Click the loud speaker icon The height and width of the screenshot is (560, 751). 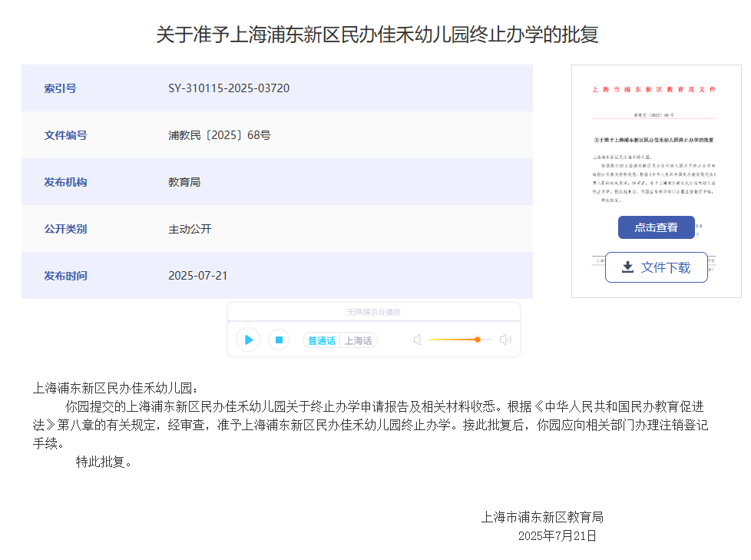pos(505,340)
